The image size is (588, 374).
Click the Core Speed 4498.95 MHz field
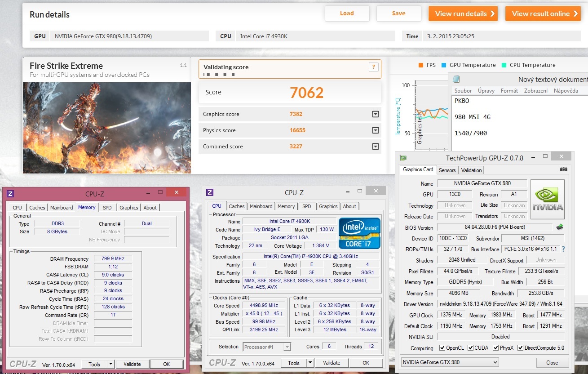pyautogui.click(x=264, y=305)
